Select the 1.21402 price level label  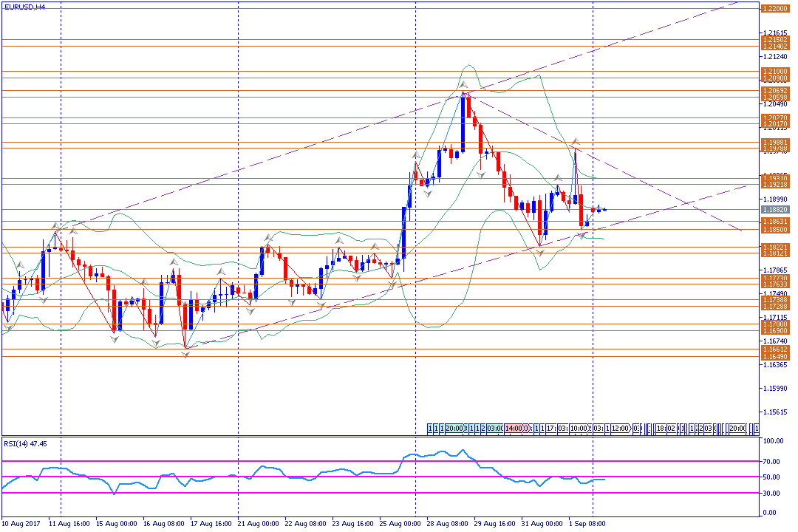click(x=776, y=47)
